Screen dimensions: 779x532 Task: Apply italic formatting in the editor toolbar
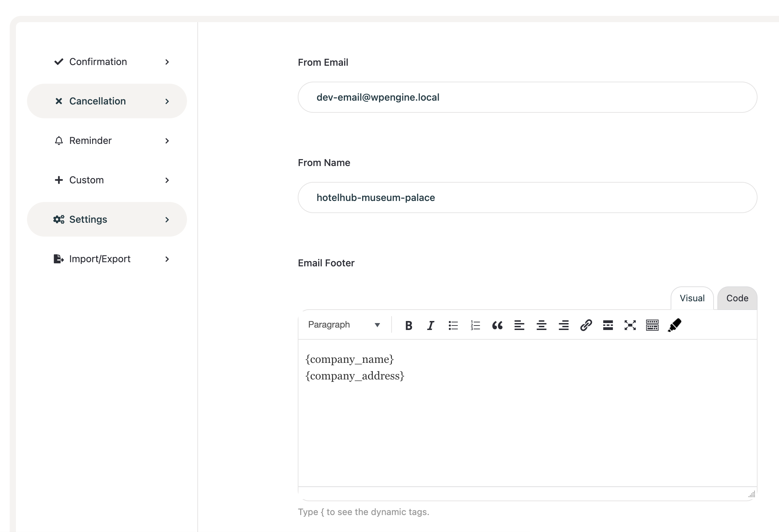coord(431,325)
